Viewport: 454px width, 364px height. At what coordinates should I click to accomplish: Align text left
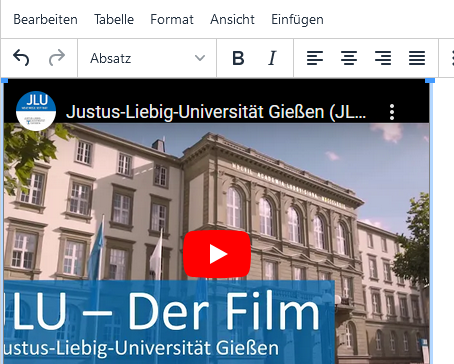point(315,58)
